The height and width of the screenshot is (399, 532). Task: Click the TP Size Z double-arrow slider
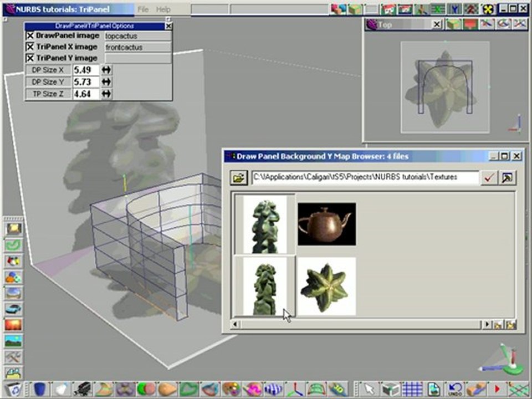pyautogui.click(x=106, y=94)
